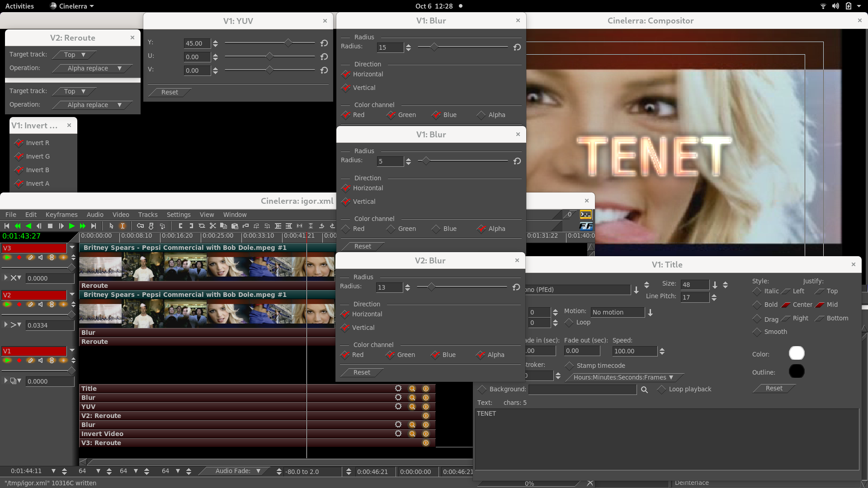Image resolution: width=868 pixels, height=488 pixels.
Task: Click the Stop playback button
Action: point(50,226)
